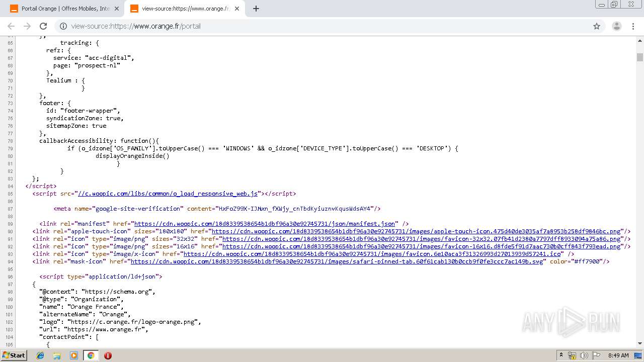Open the apple-touch-icon PNG link
644x362 pixels.
416,231
